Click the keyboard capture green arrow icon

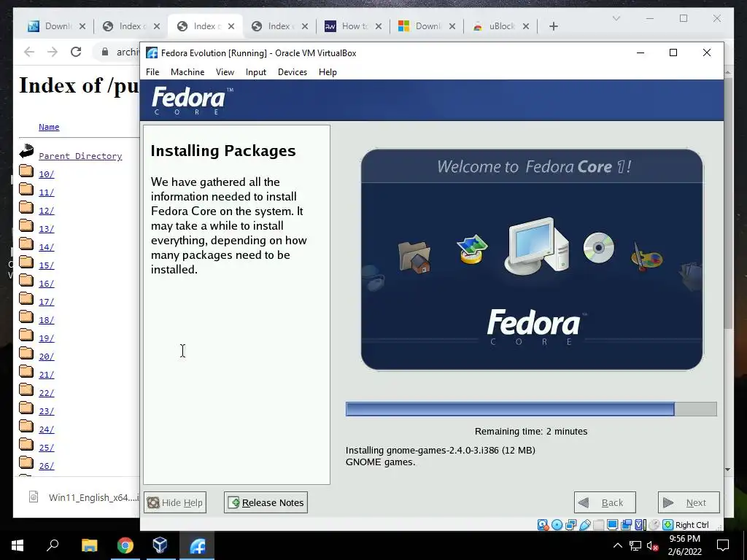pos(668,525)
